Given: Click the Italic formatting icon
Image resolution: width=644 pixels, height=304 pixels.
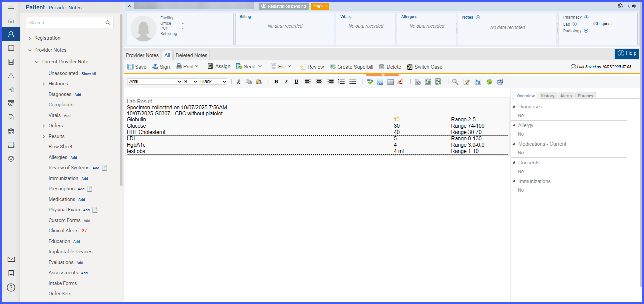Looking at the screenshot, I should click(x=286, y=82).
